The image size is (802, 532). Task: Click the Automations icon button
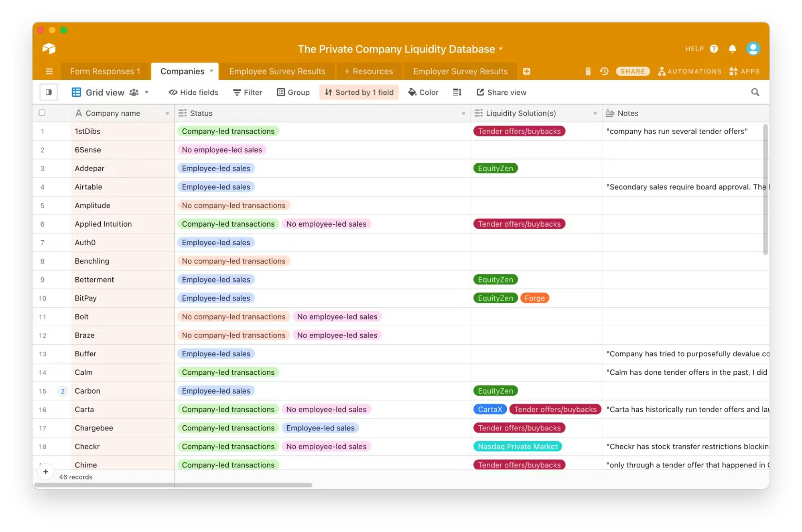point(690,71)
